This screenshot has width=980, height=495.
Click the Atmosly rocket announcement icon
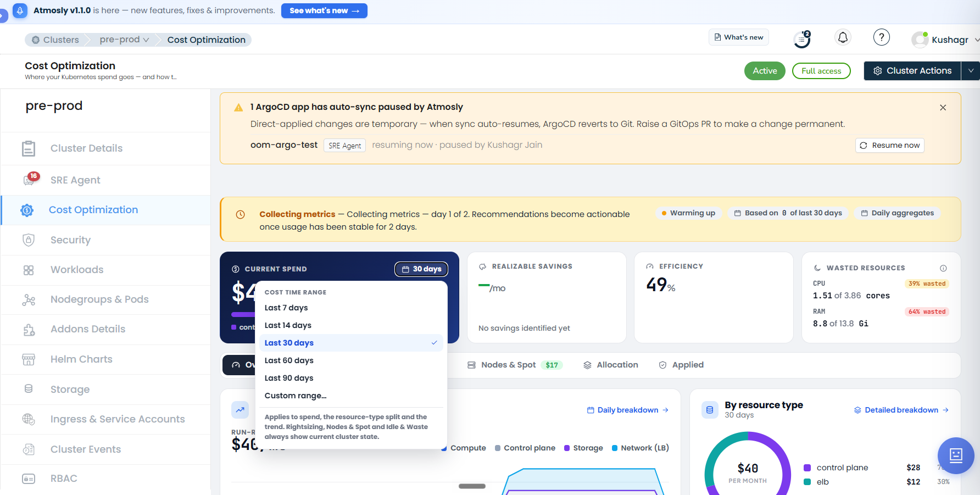20,10
